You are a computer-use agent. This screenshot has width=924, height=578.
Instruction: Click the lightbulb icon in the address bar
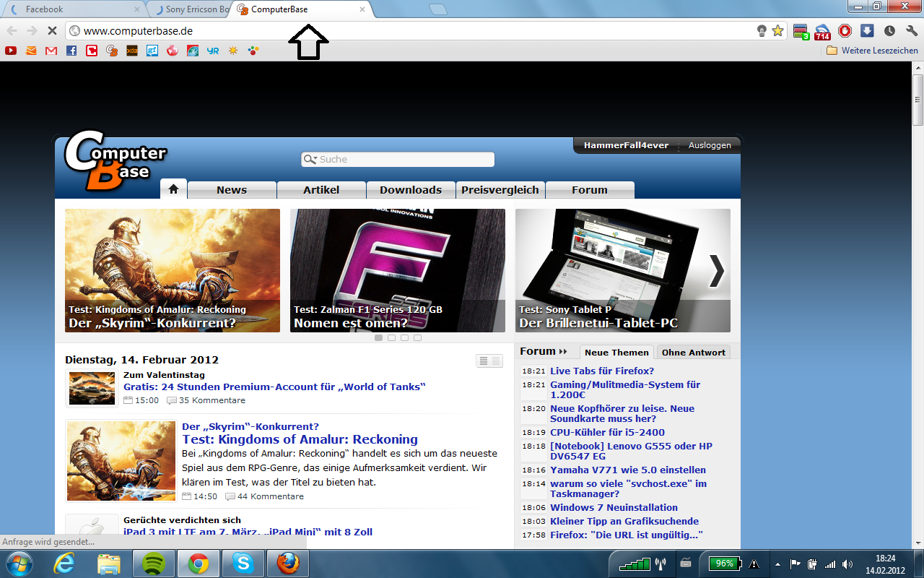[761, 31]
